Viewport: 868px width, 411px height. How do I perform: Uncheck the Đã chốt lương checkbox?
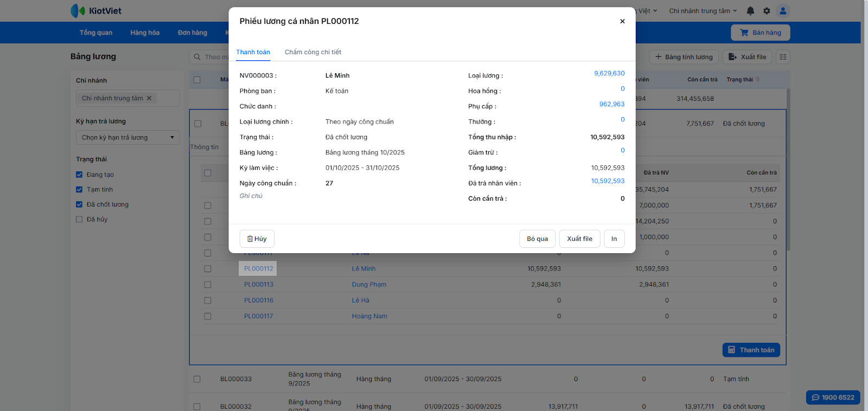tap(79, 204)
